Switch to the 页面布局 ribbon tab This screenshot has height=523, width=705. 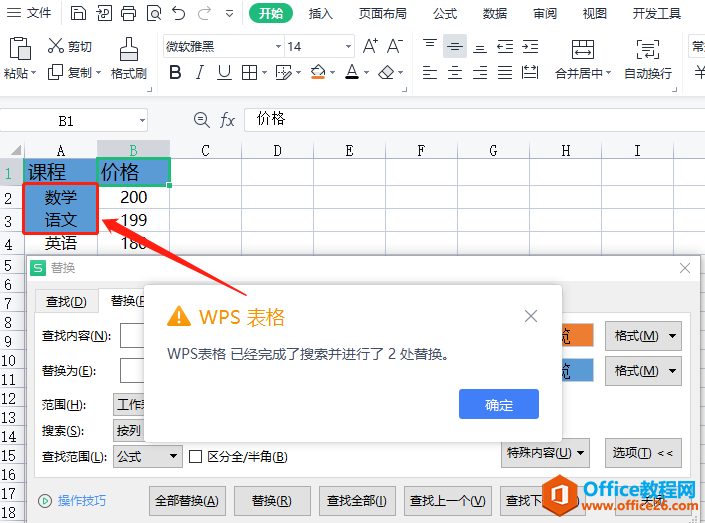pyautogui.click(x=383, y=14)
